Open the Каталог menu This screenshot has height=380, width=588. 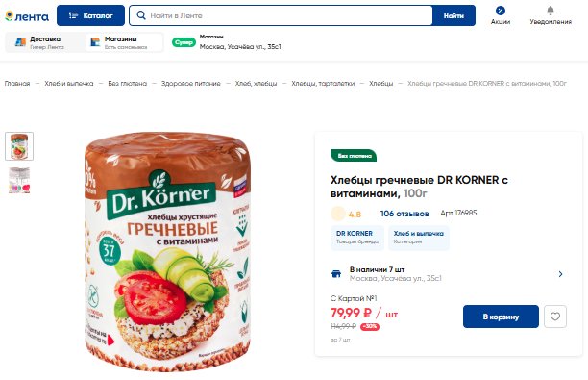[x=90, y=15]
